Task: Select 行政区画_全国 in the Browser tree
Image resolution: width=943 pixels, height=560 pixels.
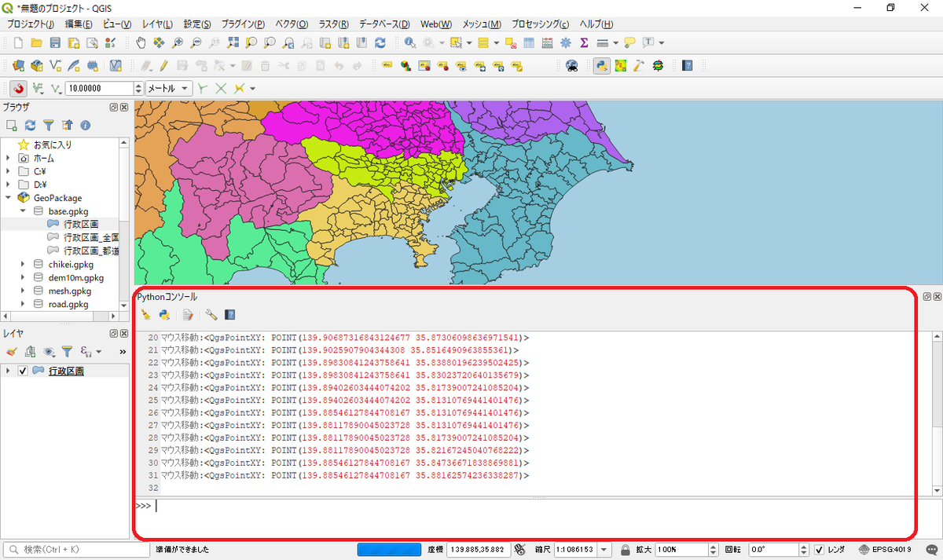Action: pos(91,237)
